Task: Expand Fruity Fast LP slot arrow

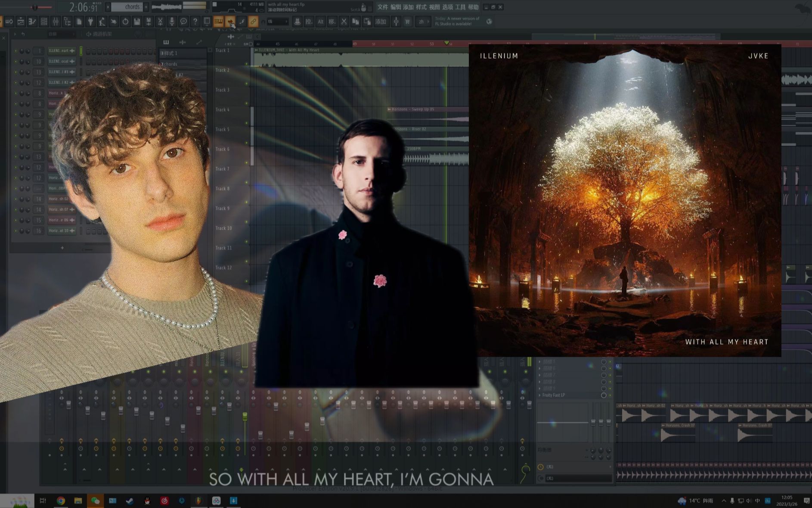Action: tap(539, 395)
